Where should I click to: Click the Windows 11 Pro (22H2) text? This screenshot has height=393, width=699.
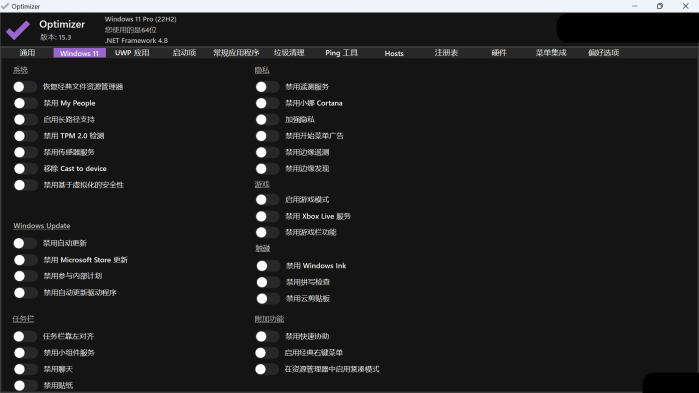click(140, 19)
